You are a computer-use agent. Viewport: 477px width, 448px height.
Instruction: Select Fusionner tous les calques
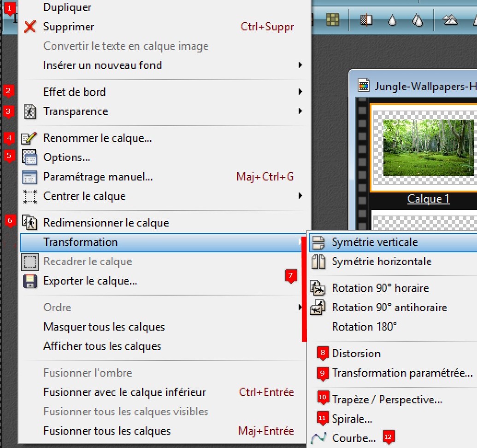(x=107, y=431)
